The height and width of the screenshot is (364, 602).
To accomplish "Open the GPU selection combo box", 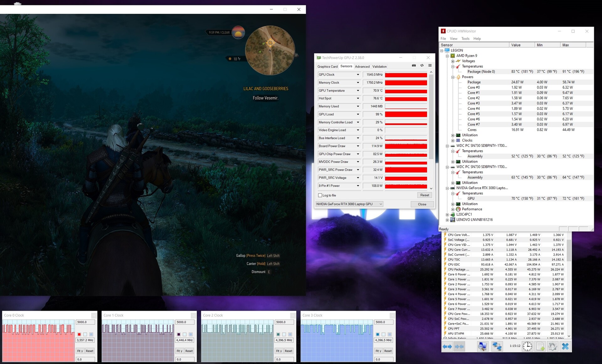I will pyautogui.click(x=349, y=204).
